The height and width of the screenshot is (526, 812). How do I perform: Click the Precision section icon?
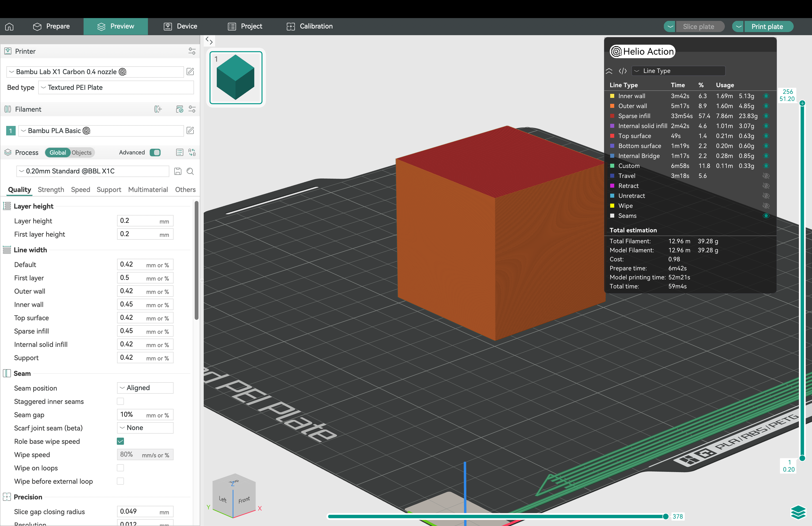tap(7, 497)
